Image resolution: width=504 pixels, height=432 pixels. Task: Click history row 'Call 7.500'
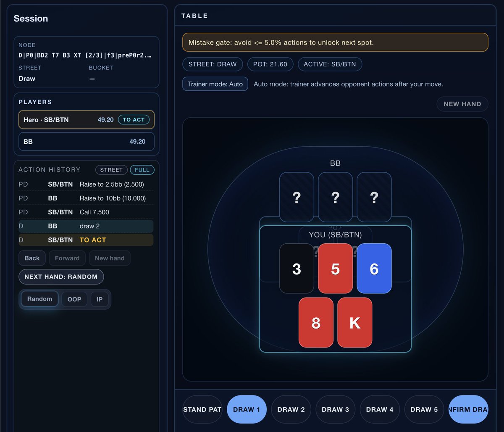point(86,212)
